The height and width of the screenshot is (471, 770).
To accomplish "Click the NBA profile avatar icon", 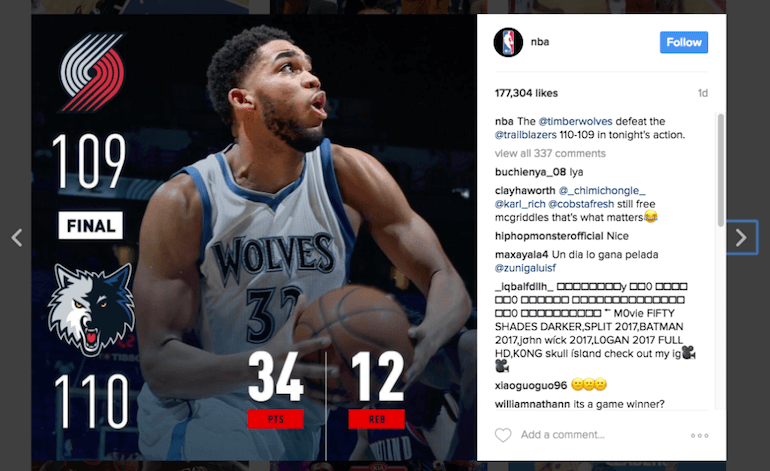I will (508, 42).
